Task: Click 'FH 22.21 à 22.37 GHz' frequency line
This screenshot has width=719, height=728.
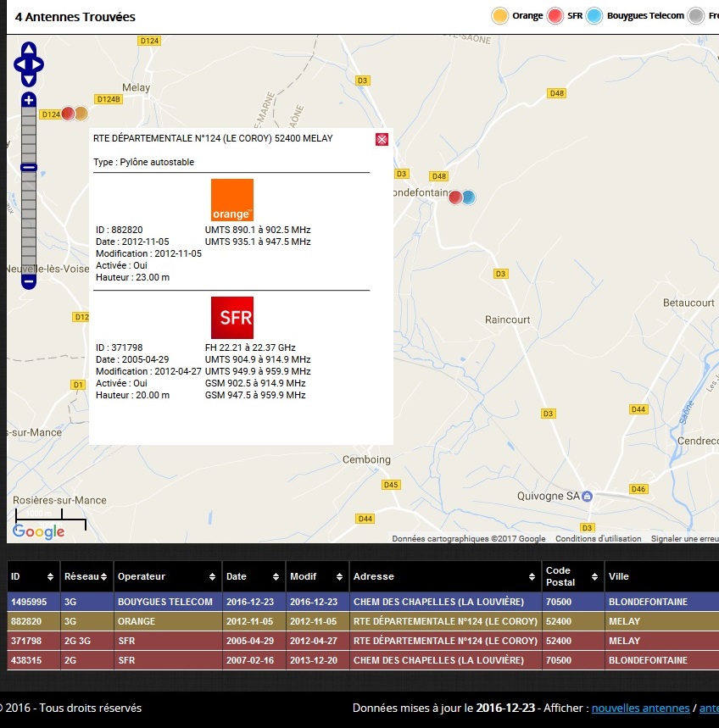Action: pyautogui.click(x=250, y=347)
